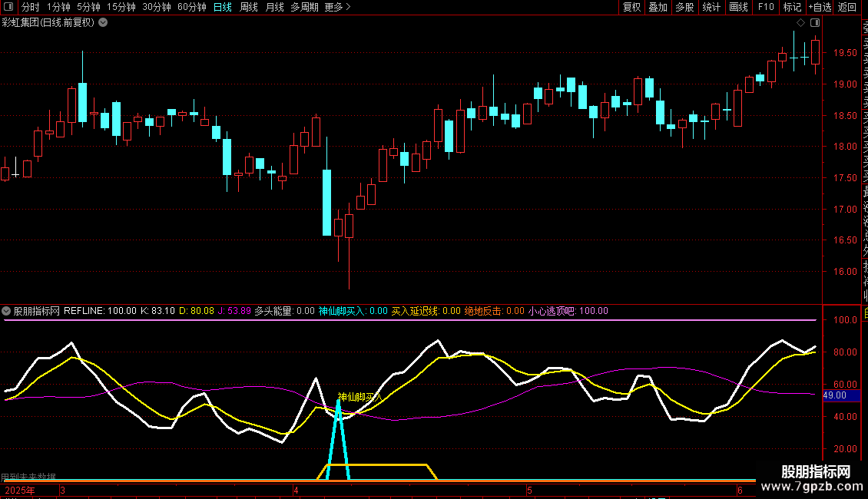The width and height of the screenshot is (868, 499).
Task: Click the 小心逃顶吧: 100.00 legend text
Action: click(x=568, y=311)
